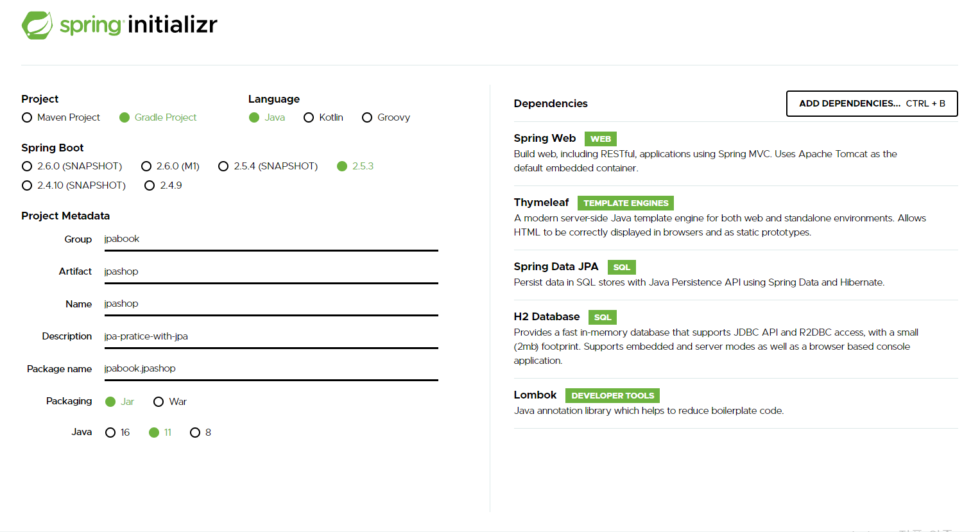Image resolution: width=980 pixels, height=532 pixels.
Task: Open the Add Dependencies dialog
Action: [872, 103]
